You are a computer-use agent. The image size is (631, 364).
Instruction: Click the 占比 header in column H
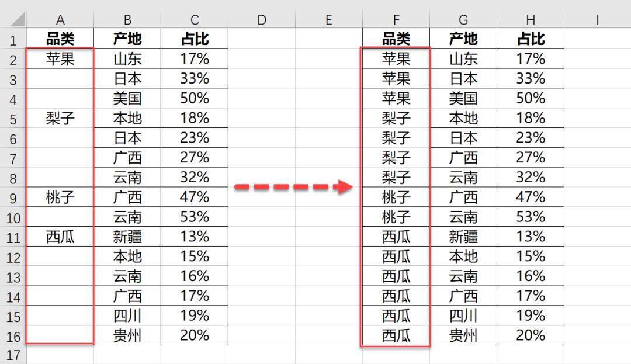click(x=530, y=39)
